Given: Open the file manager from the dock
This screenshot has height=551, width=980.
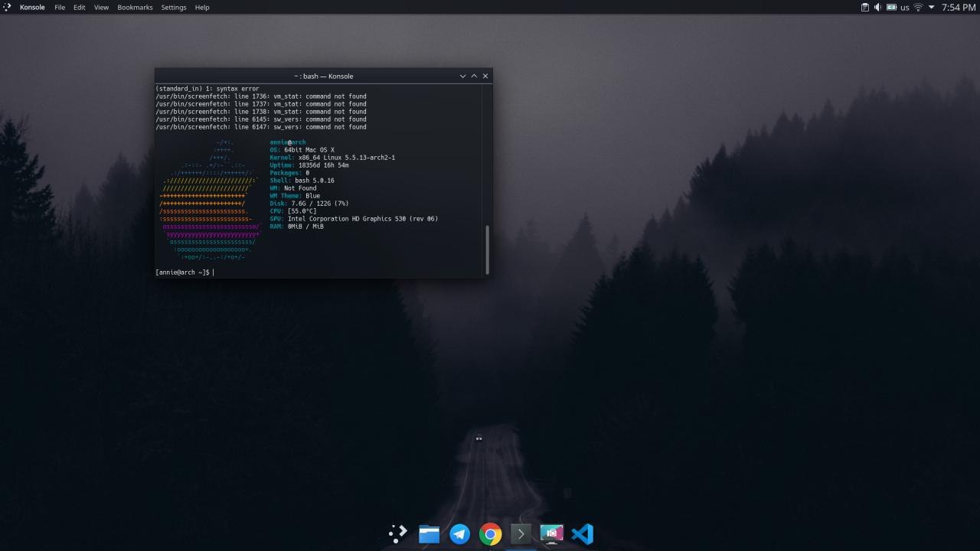Looking at the screenshot, I should [429, 533].
